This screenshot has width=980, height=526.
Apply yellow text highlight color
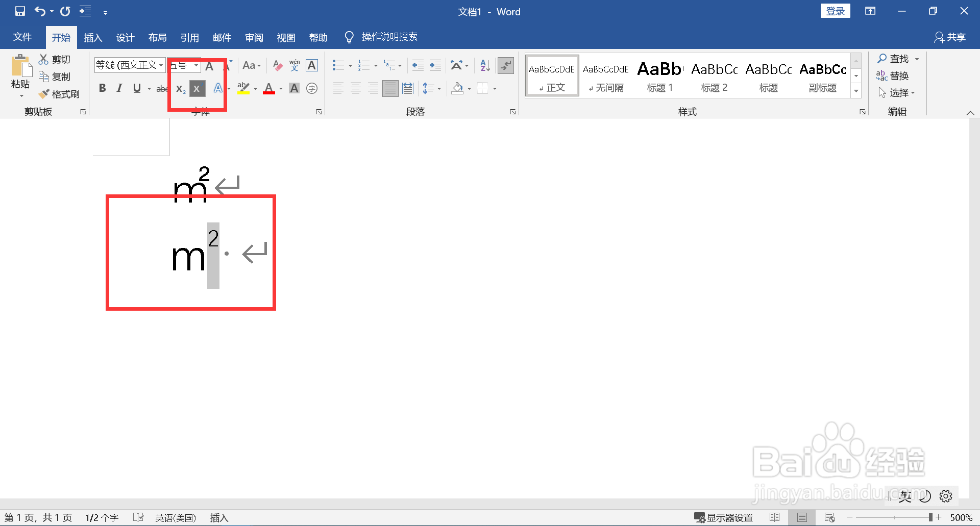pos(243,88)
